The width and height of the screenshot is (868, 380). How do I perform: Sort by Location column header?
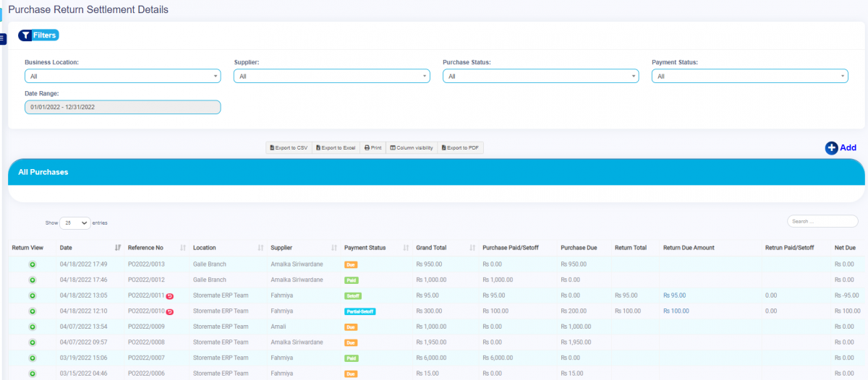pyautogui.click(x=227, y=248)
